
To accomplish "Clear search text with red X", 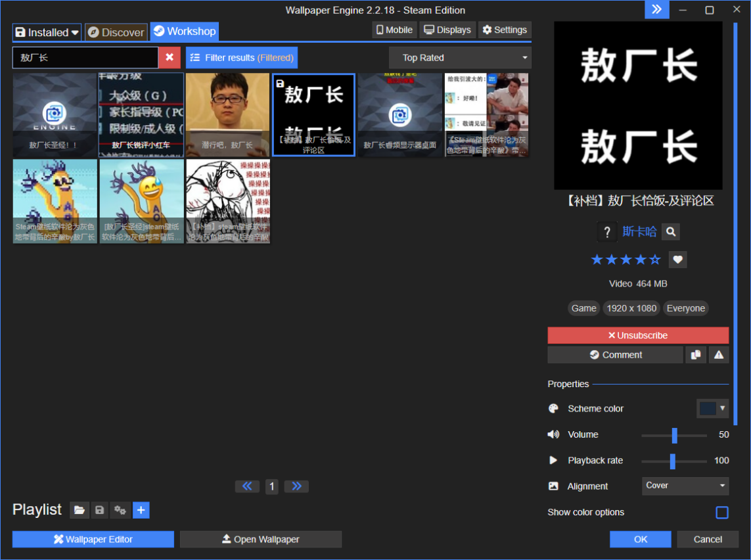I will click(169, 58).
